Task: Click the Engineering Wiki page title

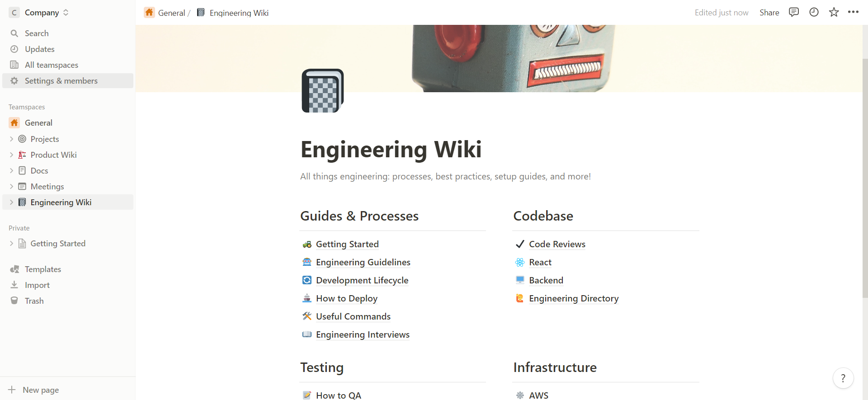Action: click(x=391, y=149)
